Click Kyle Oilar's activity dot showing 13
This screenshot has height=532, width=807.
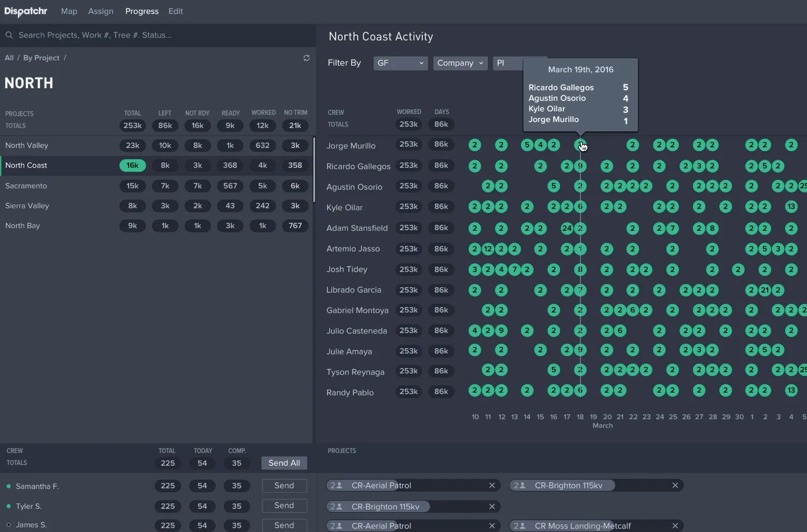tap(791, 207)
